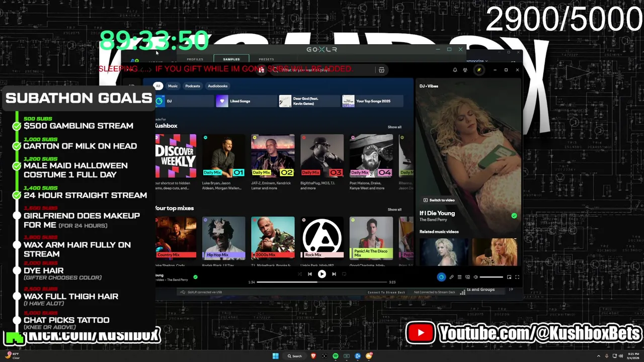Seek within the song progress bar
The image size is (644, 362).
(322, 282)
